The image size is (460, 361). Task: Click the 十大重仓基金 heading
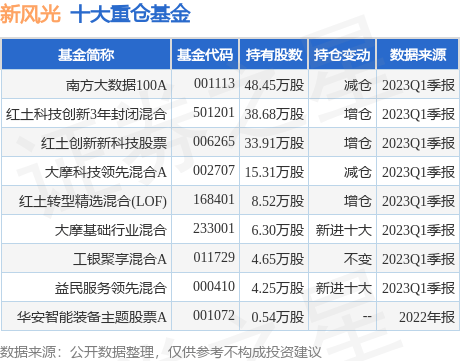130,14
